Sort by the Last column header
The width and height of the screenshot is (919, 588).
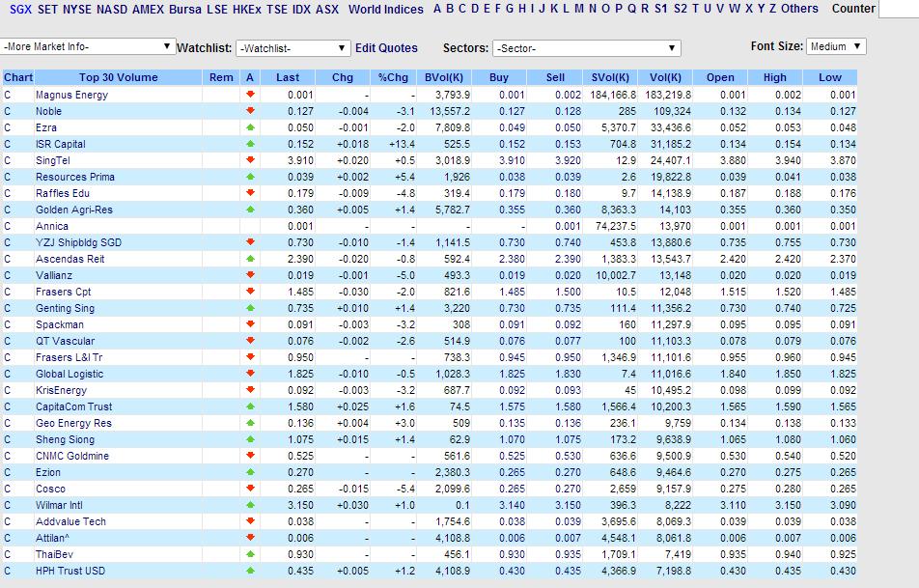(288, 77)
